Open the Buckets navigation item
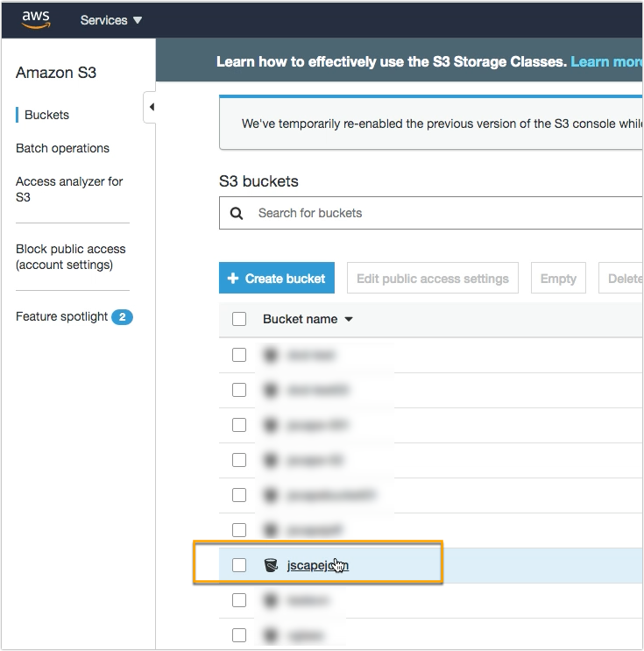The image size is (644, 651). (46, 115)
